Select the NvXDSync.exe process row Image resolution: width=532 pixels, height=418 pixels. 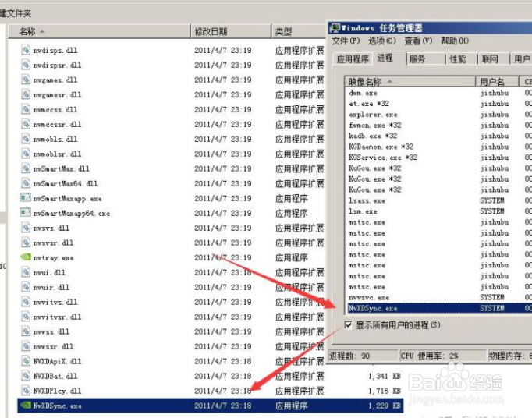[438, 308]
